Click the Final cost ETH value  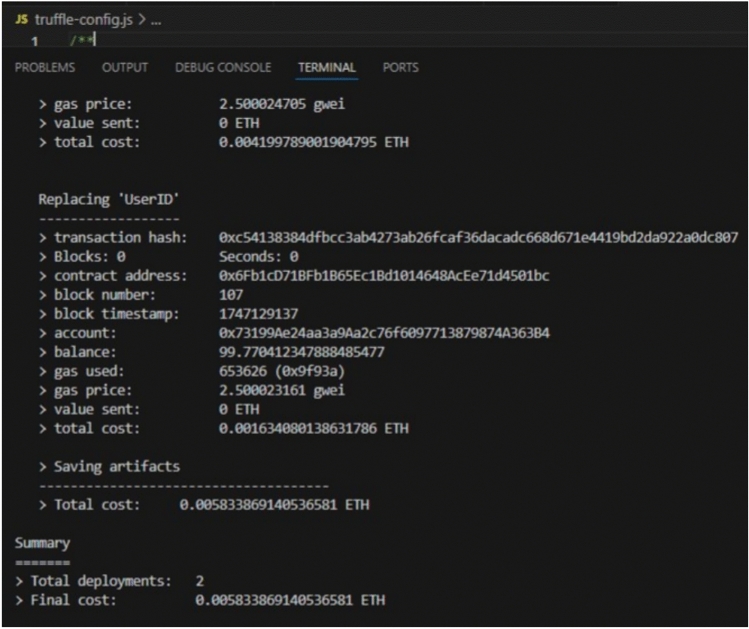(x=290, y=600)
